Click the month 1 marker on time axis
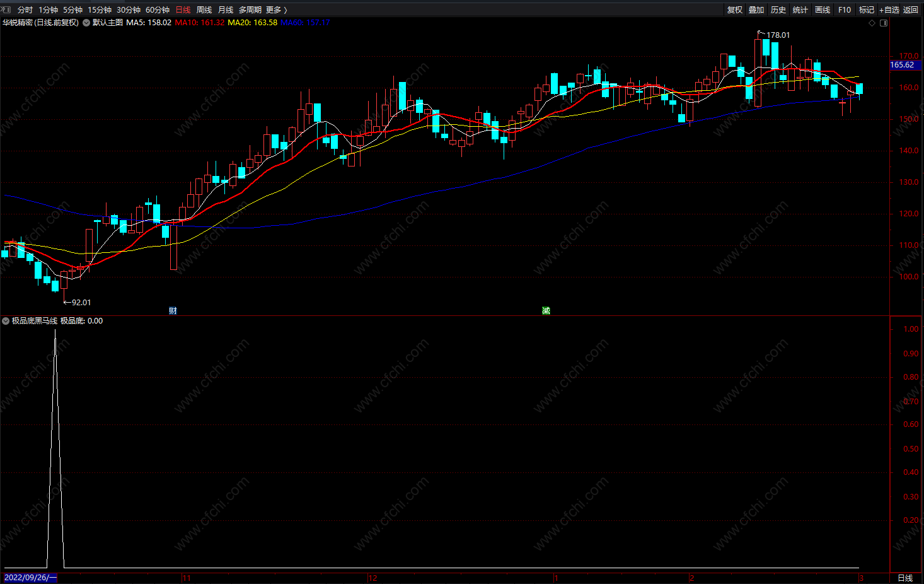The image size is (924, 584). click(556, 578)
